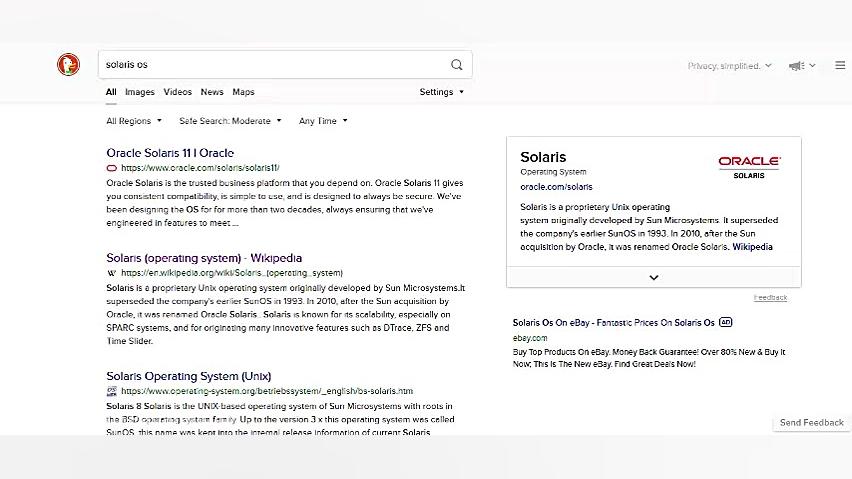Click the Oracle Solaris logo image
Screen dimensions: 852x479
[749, 166]
